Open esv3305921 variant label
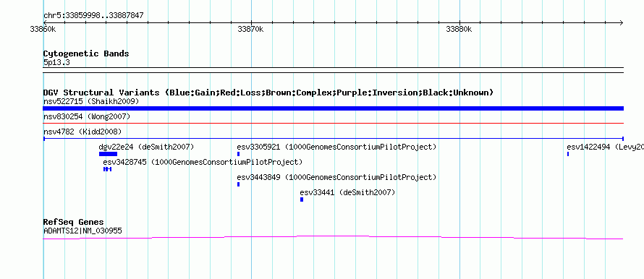 click(x=336, y=147)
